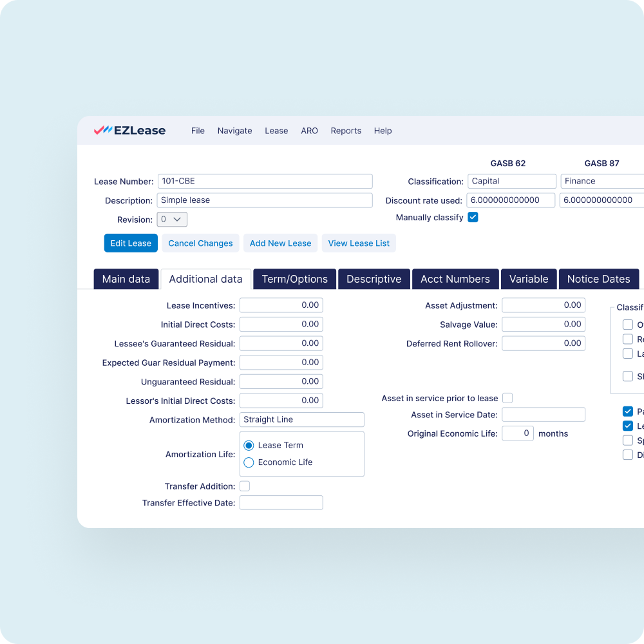Click the Edit Lease button
Image resolution: width=644 pixels, height=644 pixels.
[x=131, y=243]
